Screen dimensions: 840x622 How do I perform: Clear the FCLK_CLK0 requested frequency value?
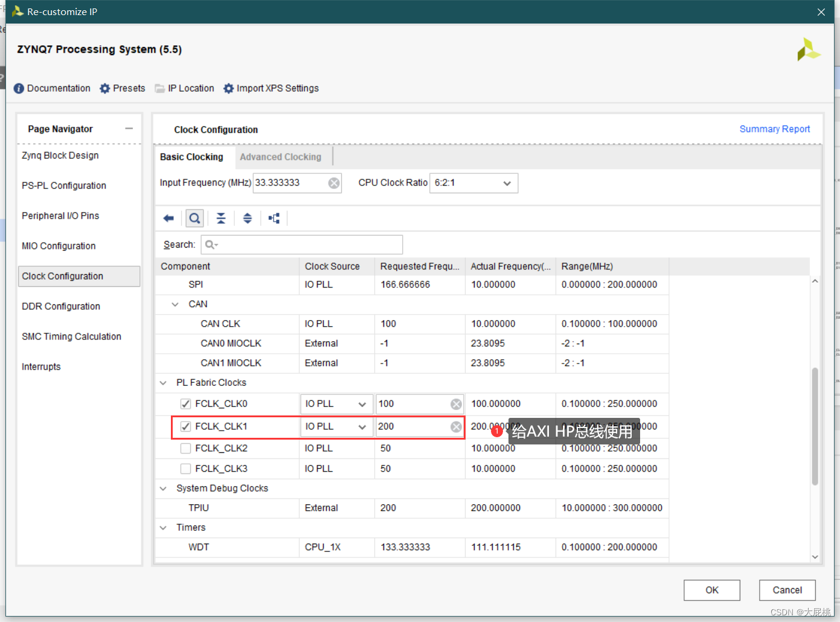click(x=457, y=404)
